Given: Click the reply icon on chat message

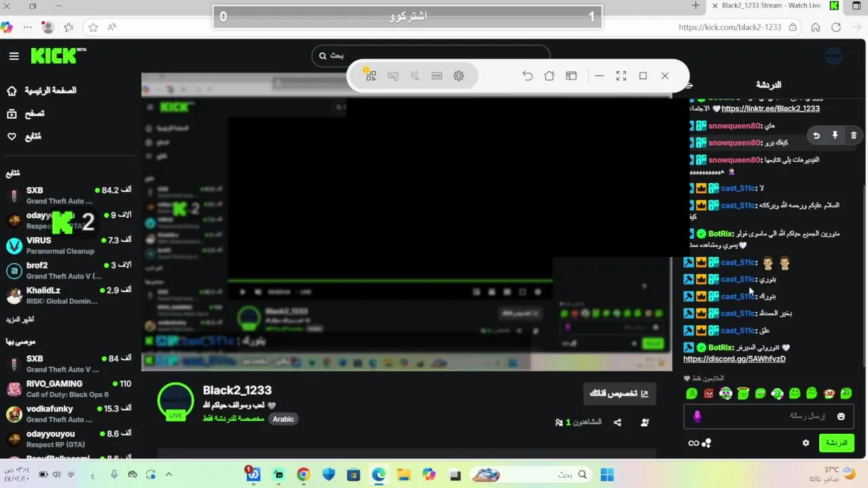Looking at the screenshot, I should 816,136.
